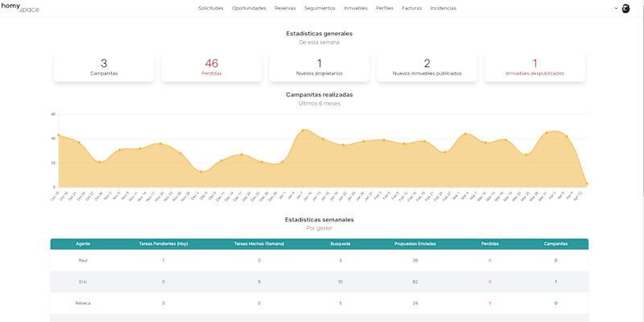644x322 pixels.
Task: Go to the Incidencias page
Action: pyautogui.click(x=444, y=8)
